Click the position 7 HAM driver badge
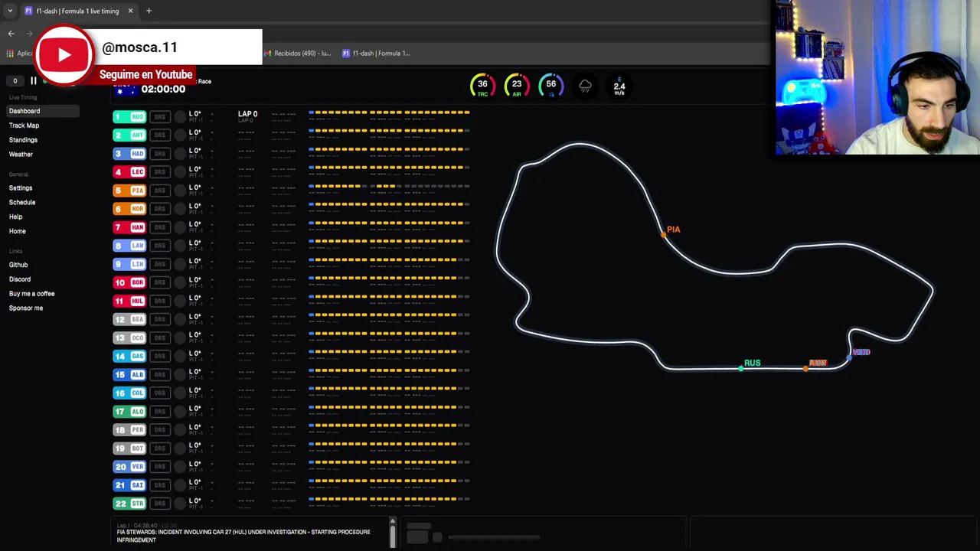 [129, 227]
